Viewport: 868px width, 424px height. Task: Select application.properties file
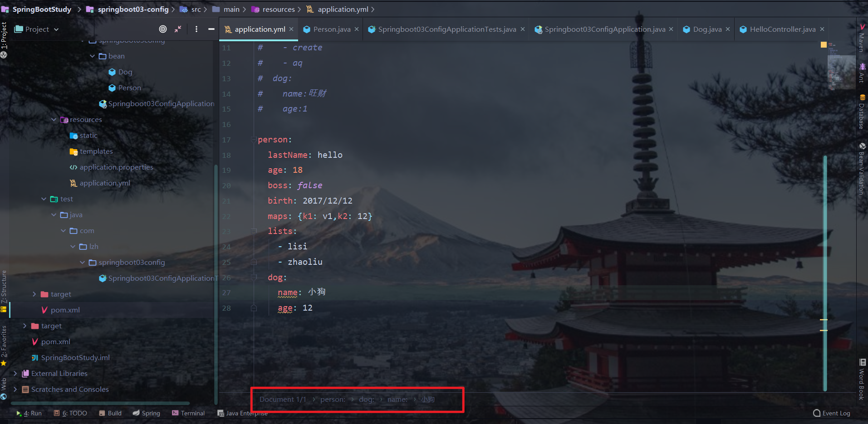click(111, 167)
